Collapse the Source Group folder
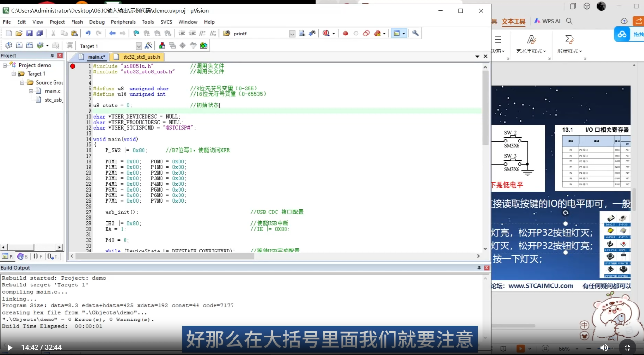 [22, 83]
